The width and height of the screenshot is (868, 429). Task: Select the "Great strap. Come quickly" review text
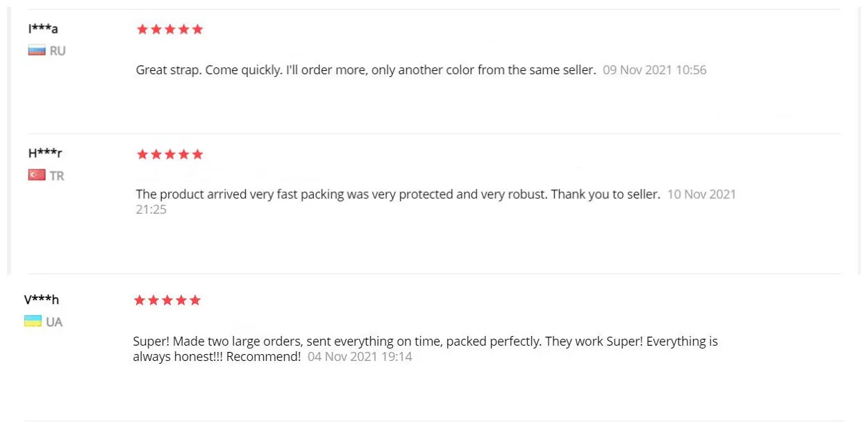pos(366,70)
